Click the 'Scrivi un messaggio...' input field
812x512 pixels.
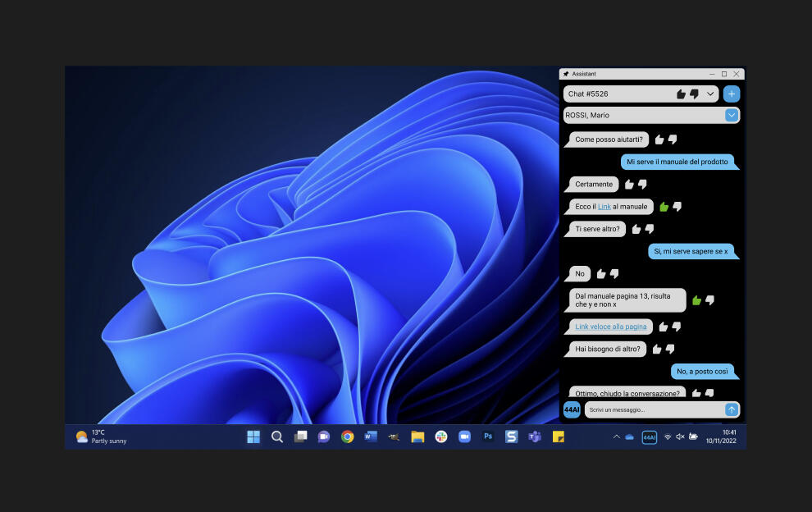tap(654, 409)
